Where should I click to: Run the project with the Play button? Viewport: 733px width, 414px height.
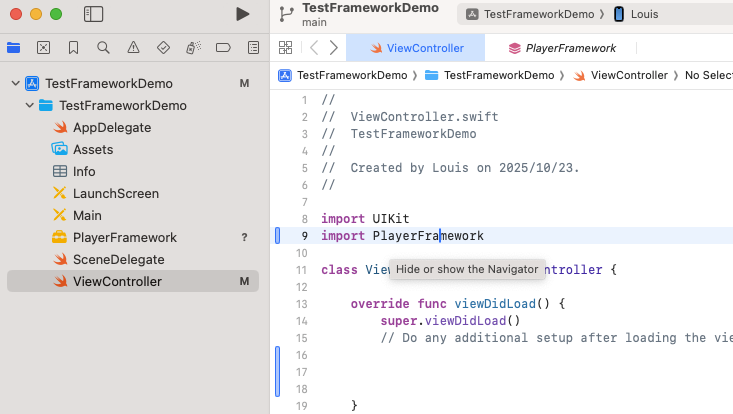pyautogui.click(x=242, y=14)
